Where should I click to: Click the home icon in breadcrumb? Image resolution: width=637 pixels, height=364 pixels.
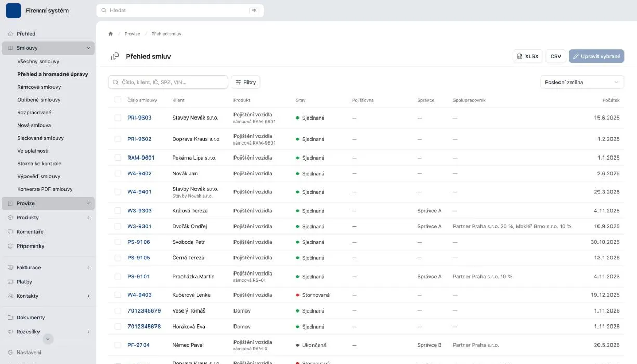(x=111, y=34)
